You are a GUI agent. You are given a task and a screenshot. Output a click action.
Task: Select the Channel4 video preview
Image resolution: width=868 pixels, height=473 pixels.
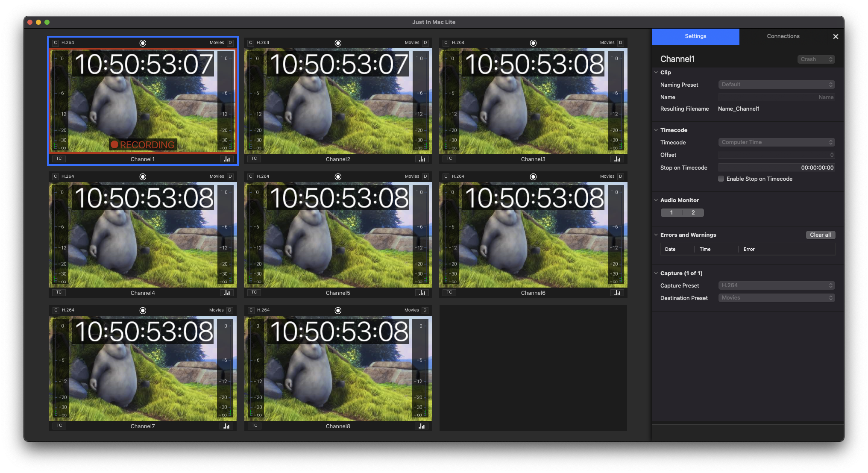pos(143,235)
